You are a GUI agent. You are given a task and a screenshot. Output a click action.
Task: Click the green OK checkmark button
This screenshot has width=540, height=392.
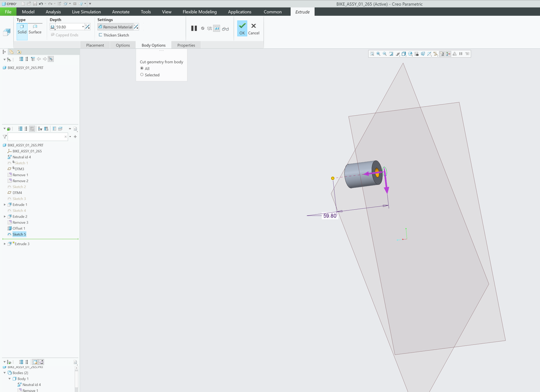(x=242, y=28)
